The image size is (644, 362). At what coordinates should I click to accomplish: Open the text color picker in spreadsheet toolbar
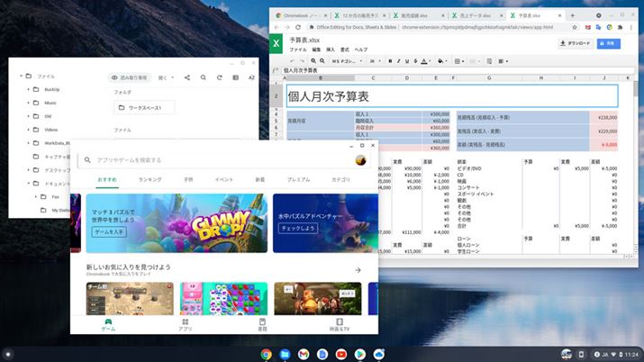[426, 61]
